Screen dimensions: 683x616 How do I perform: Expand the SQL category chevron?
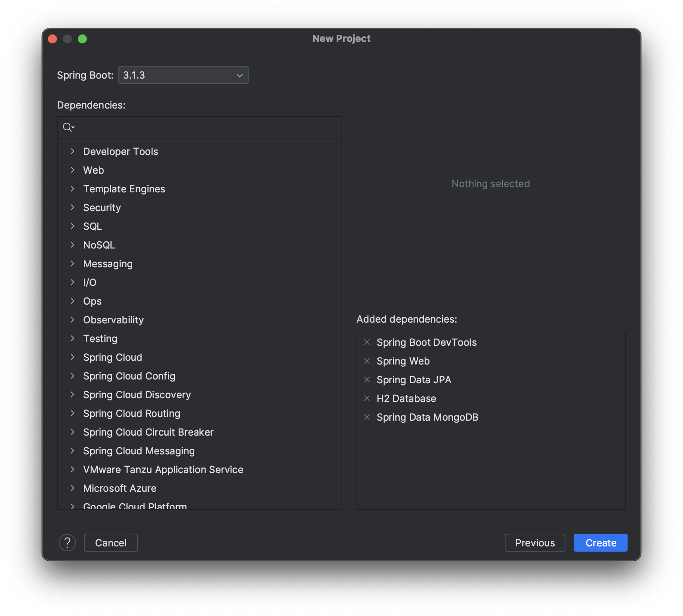click(73, 226)
